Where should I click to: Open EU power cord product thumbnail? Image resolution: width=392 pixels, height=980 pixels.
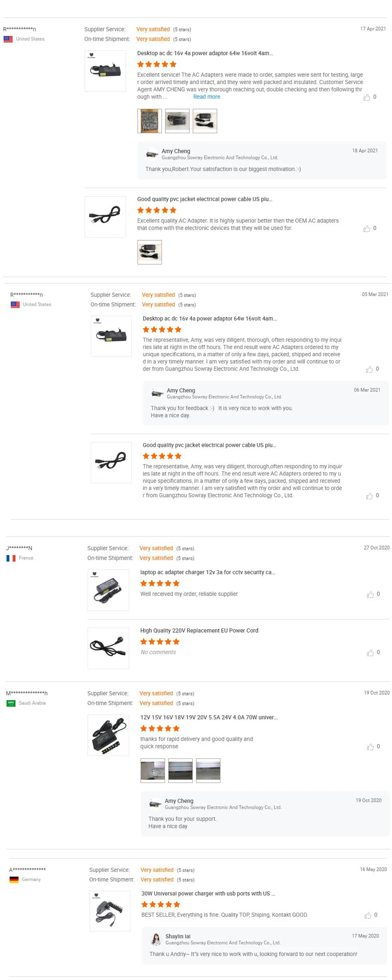pos(108,648)
